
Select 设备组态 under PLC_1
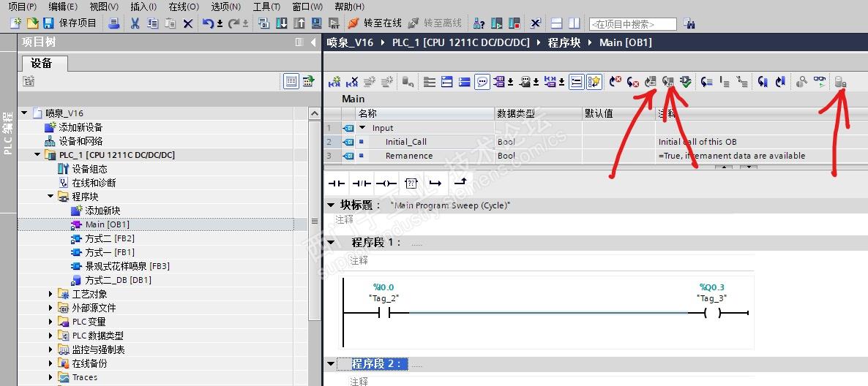89,169
